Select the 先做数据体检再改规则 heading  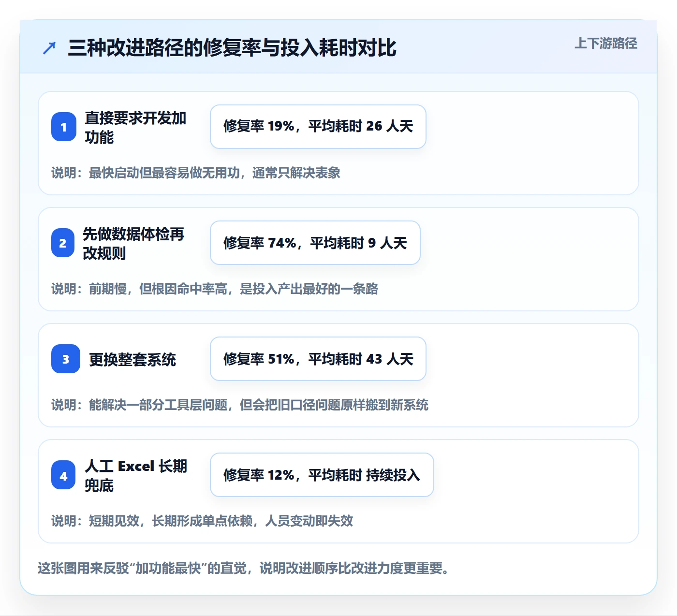coord(133,243)
